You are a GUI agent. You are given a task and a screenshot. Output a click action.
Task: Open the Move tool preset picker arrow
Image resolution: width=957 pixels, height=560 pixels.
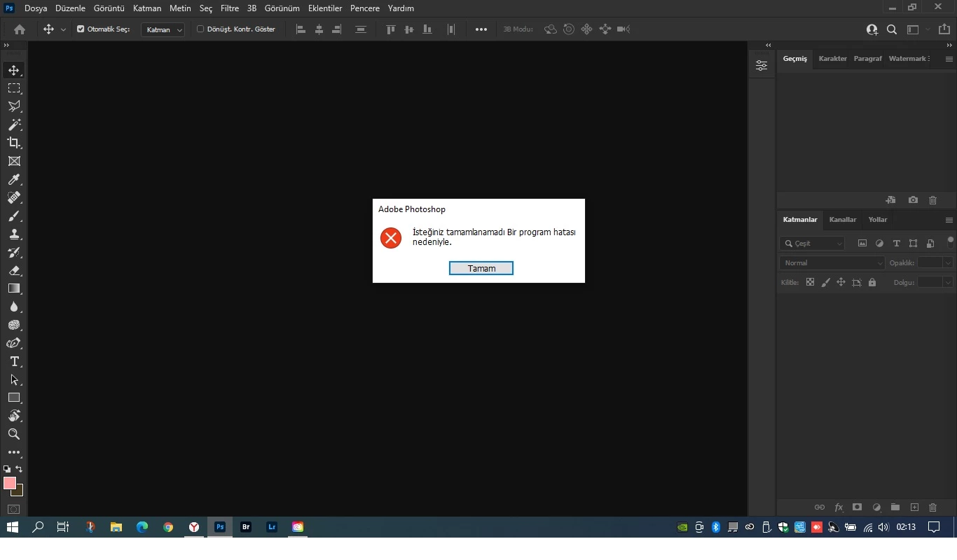[63, 29]
